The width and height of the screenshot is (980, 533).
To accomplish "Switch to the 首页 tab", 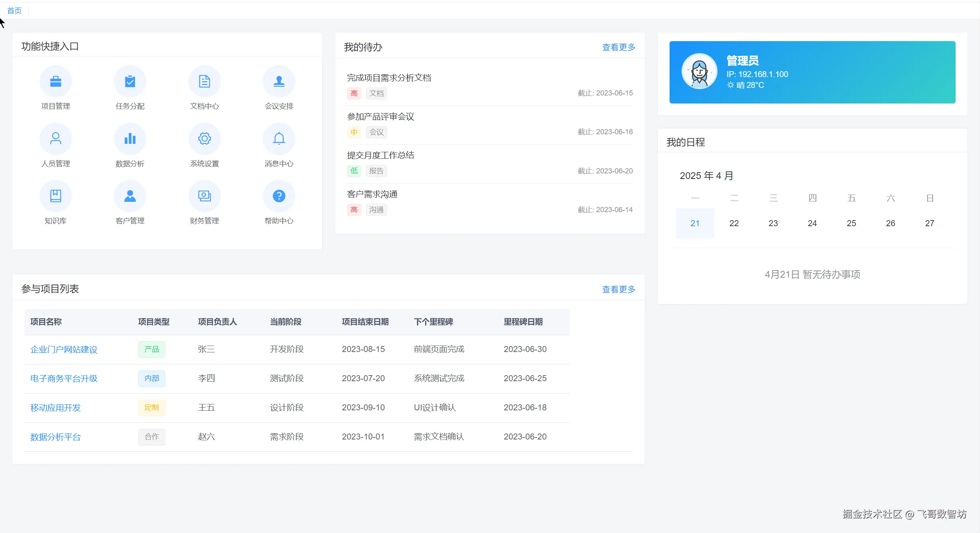I will pyautogui.click(x=14, y=10).
